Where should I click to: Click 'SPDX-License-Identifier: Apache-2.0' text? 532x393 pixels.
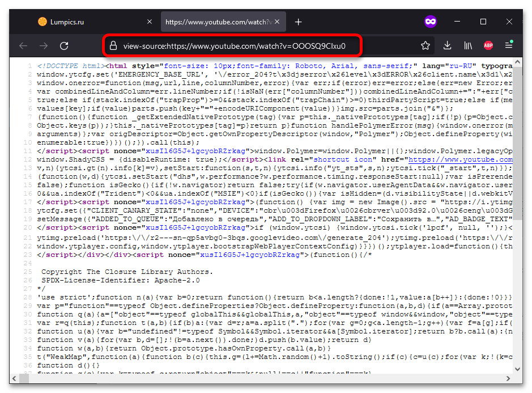pos(121,280)
